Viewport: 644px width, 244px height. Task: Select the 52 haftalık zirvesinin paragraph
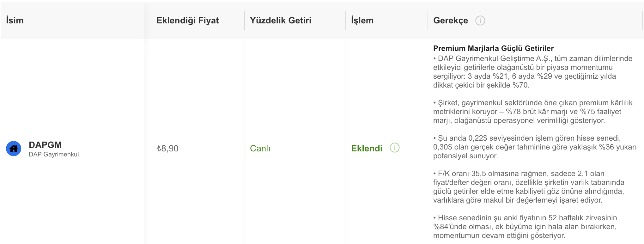(x=525, y=227)
